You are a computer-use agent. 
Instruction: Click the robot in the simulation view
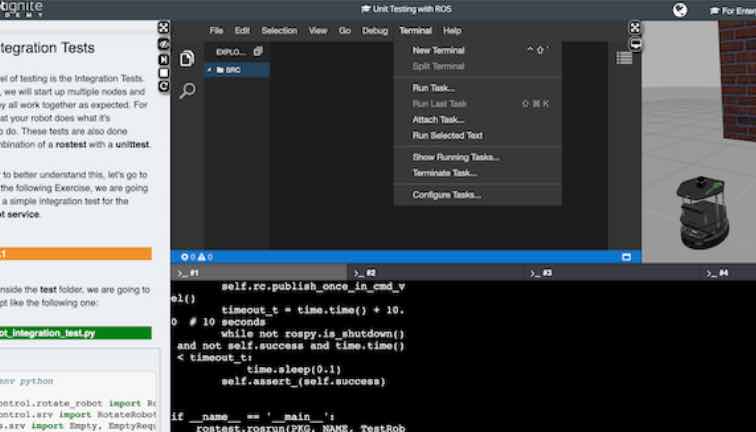(701, 213)
